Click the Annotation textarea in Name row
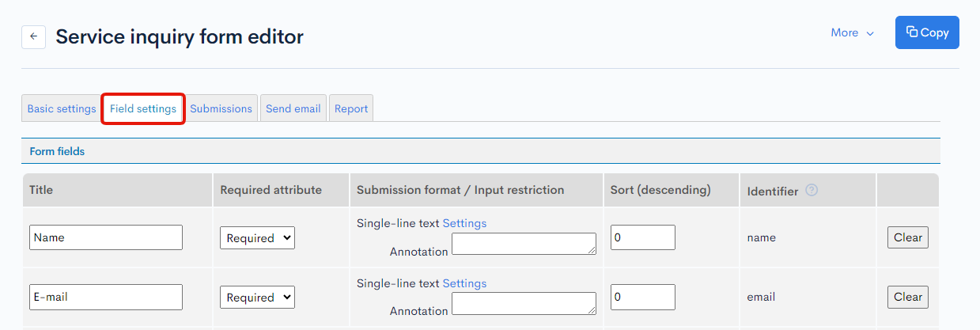980x330 pixels. pyautogui.click(x=524, y=245)
